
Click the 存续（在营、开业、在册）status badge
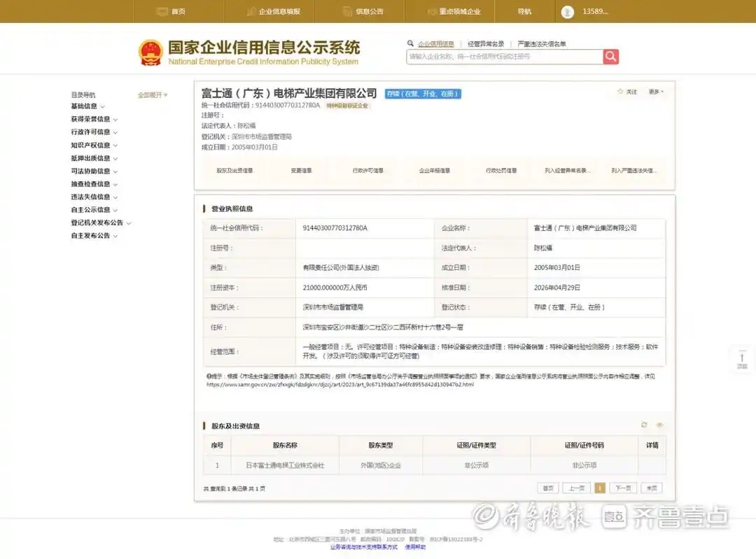[x=423, y=94]
